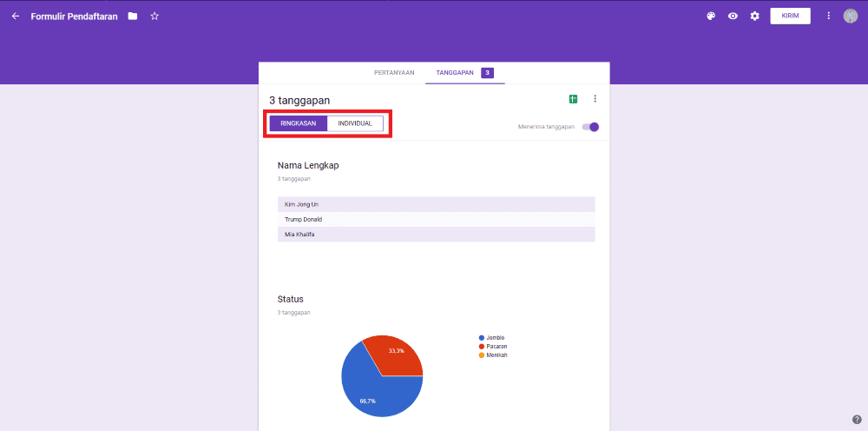This screenshot has width=868, height=431.
Task: Open form settings gear icon
Action: (x=754, y=16)
